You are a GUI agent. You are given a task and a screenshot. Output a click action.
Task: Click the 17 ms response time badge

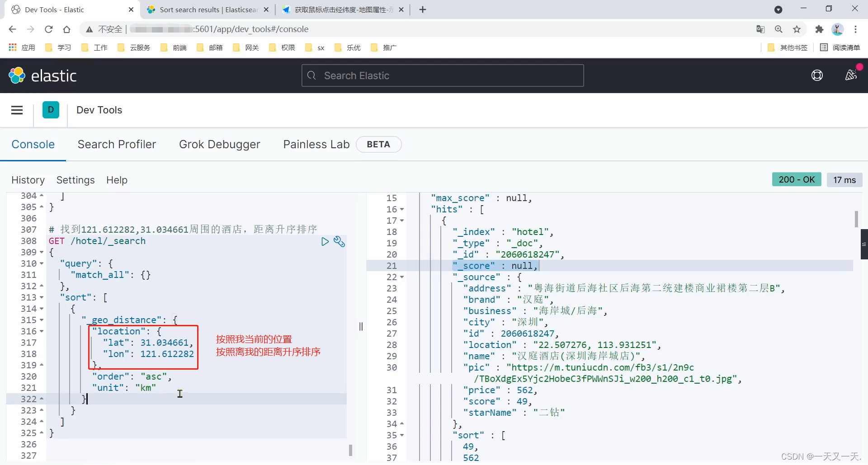844,179
